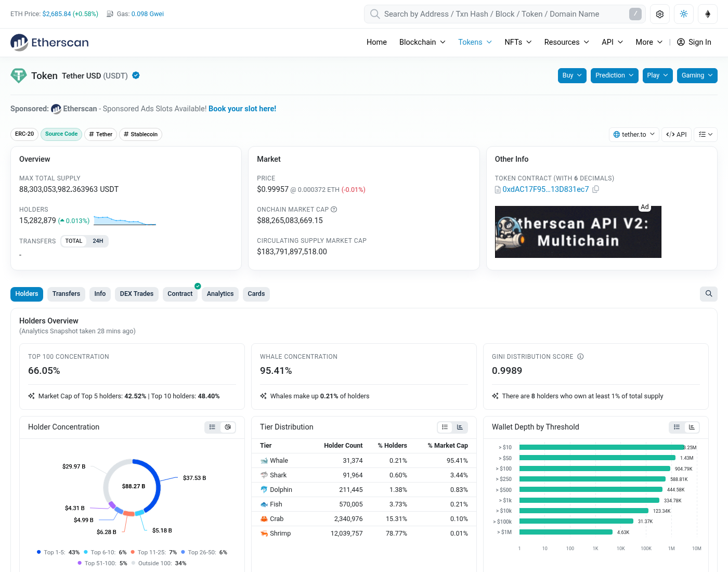The height and width of the screenshot is (572, 728).
Task: Click Sign In
Action: pyautogui.click(x=694, y=42)
